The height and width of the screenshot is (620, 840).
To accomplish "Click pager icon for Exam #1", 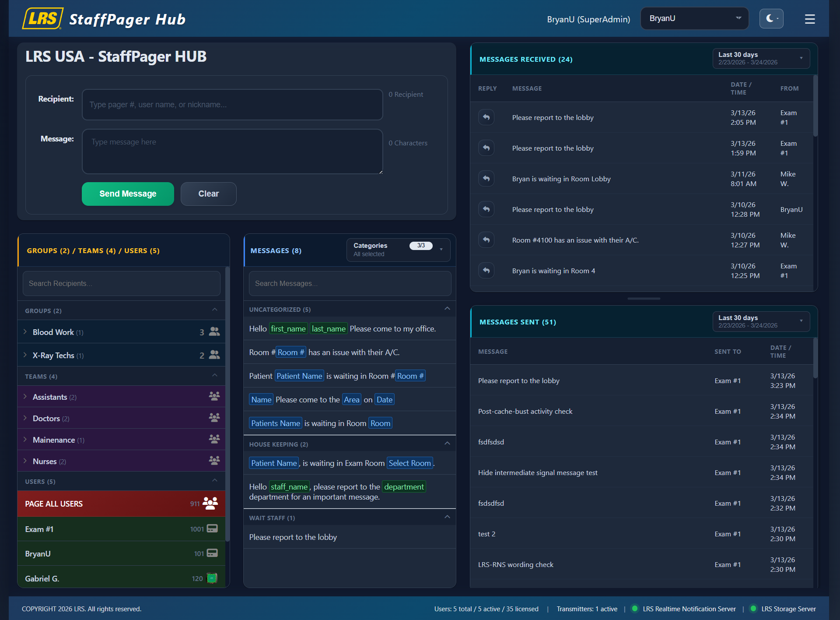I will click(212, 528).
